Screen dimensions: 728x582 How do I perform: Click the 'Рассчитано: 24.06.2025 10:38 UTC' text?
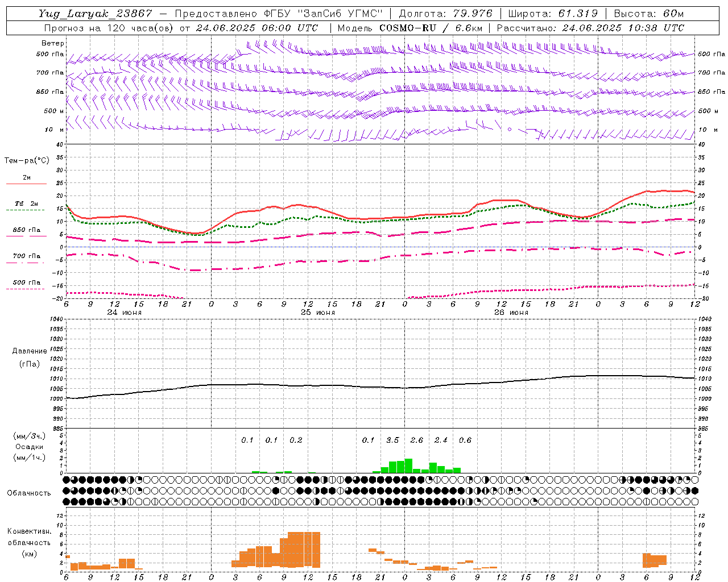coord(590,28)
